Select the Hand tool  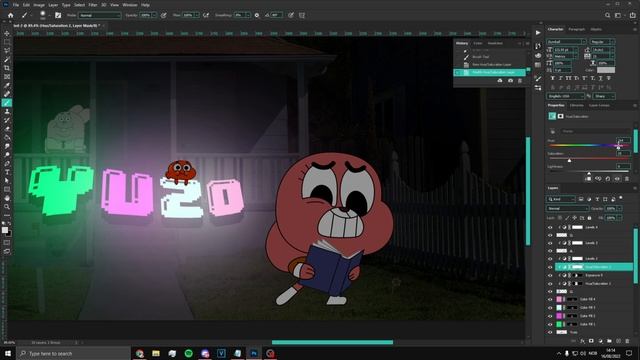point(7,198)
